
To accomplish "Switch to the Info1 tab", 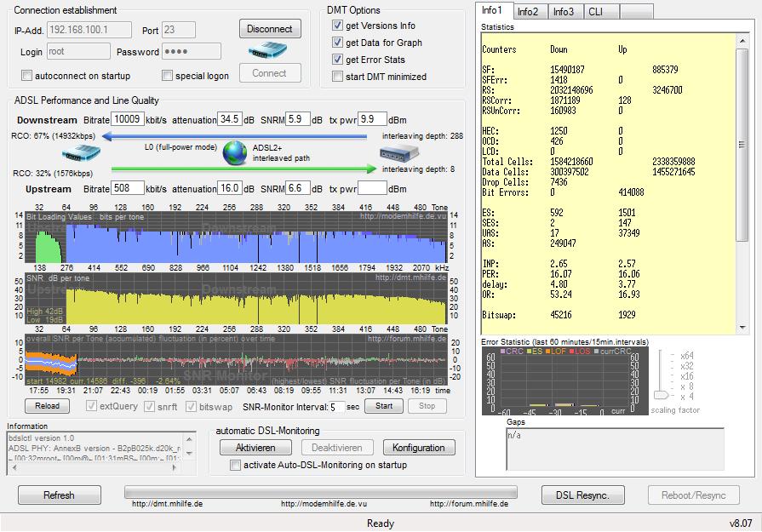I will pyautogui.click(x=494, y=11).
